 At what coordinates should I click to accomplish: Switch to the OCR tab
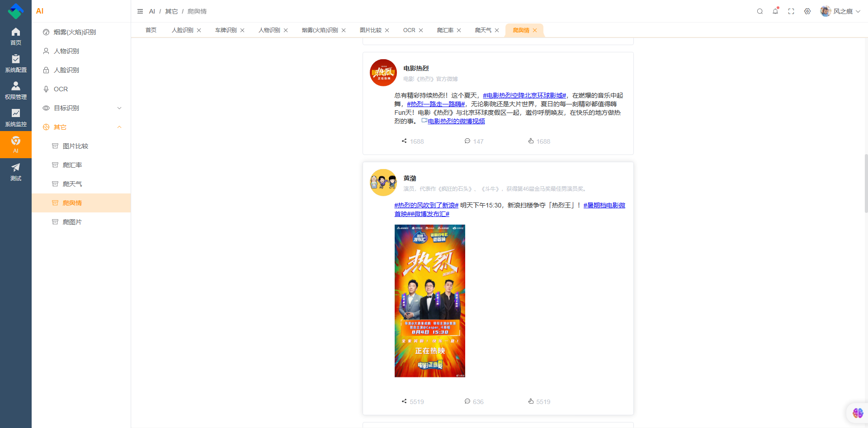(409, 30)
